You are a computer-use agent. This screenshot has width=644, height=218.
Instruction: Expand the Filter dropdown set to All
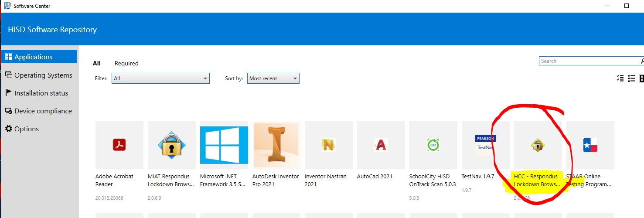(160, 78)
